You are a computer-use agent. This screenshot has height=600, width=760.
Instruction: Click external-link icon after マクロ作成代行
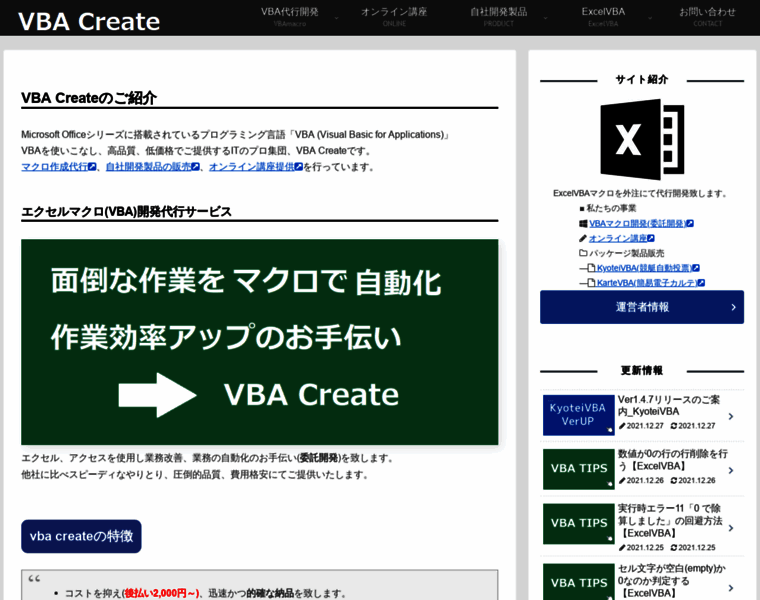(92, 167)
